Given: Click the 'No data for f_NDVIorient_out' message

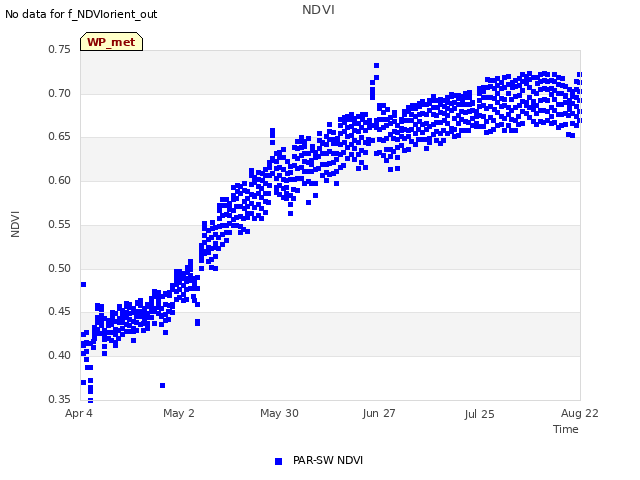Looking at the screenshot, I should coord(81,14).
